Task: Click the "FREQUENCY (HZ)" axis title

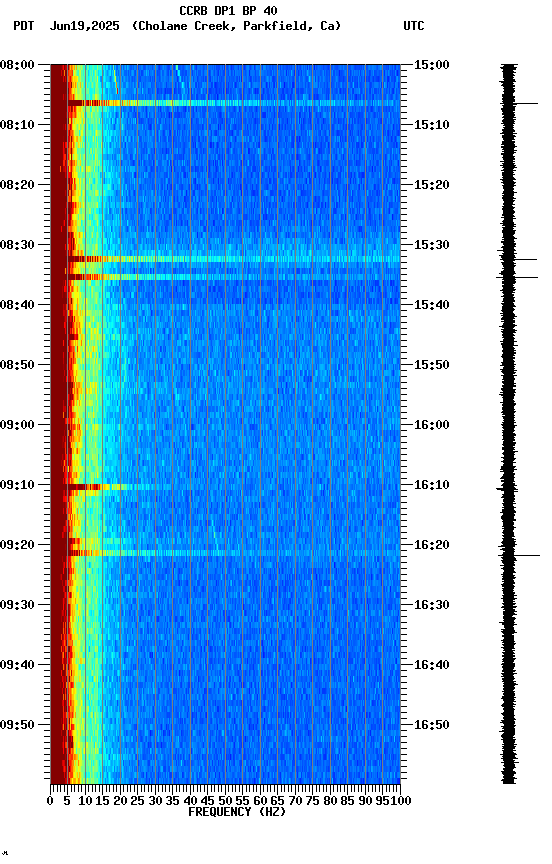Action: click(237, 812)
